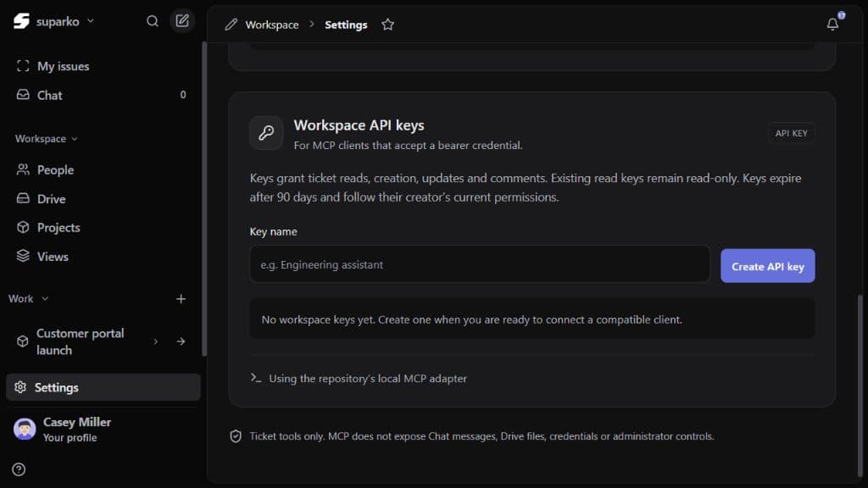Click the Views layers icon
Screen dimensions: 868x488
tap(23, 256)
